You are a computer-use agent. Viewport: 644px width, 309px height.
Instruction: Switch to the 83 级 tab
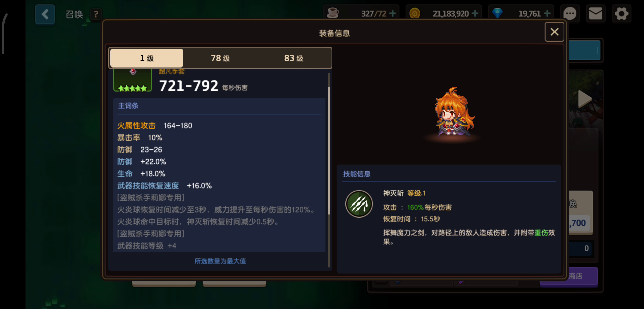point(294,58)
